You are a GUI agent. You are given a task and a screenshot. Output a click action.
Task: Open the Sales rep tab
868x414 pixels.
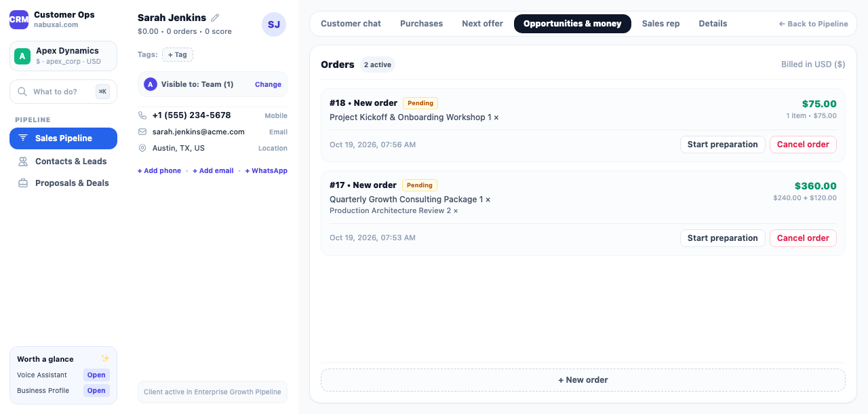(660, 24)
